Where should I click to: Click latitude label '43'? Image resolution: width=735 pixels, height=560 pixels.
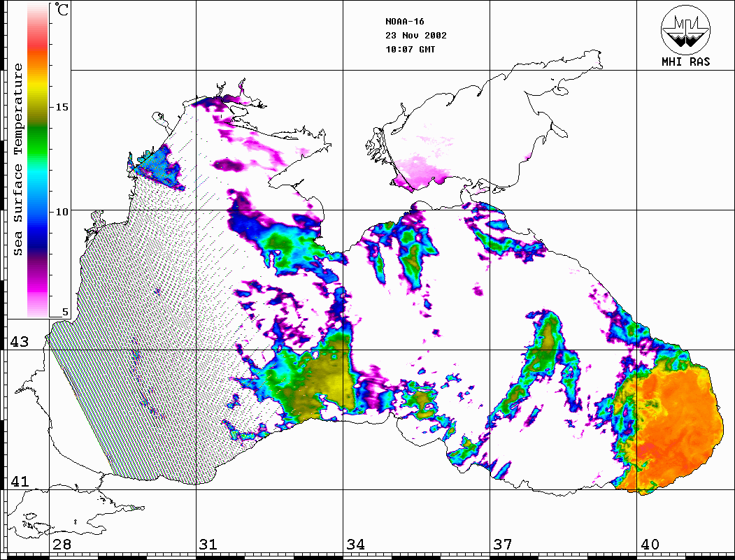click(20, 342)
